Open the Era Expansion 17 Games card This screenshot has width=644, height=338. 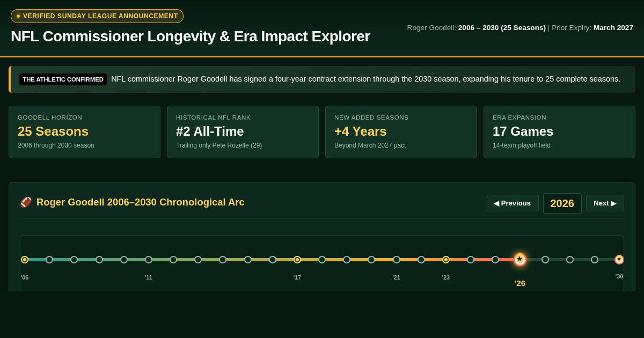[x=559, y=132]
